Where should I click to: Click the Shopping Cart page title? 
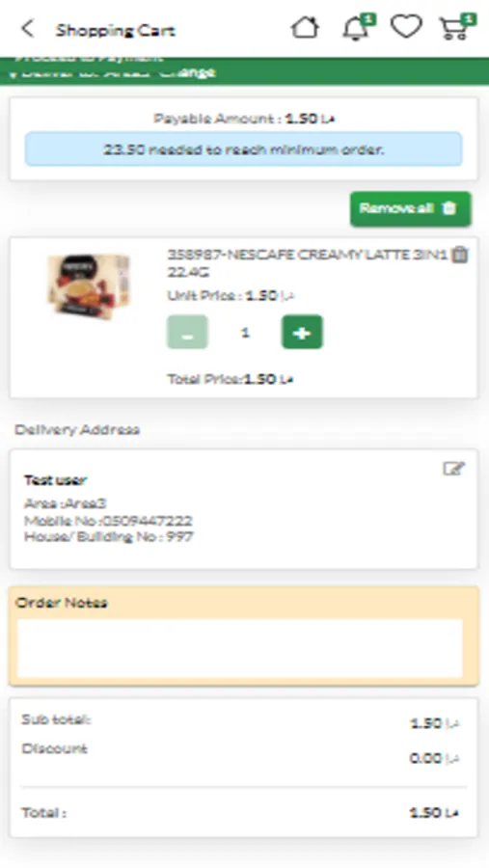pyautogui.click(x=115, y=30)
